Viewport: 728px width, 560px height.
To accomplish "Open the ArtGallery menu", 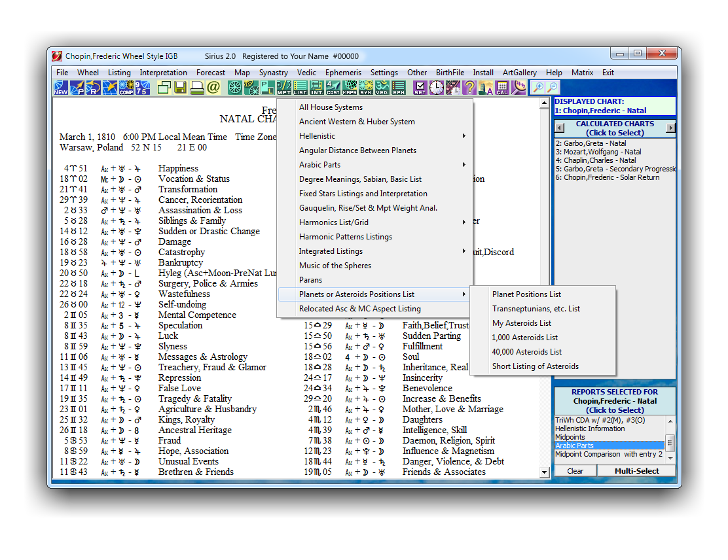I will 520,73.
